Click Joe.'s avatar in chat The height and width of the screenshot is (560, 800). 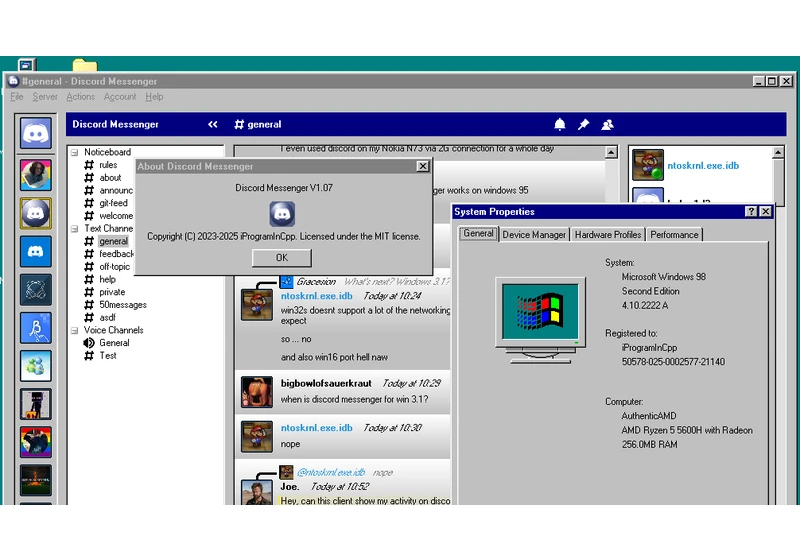pos(257,492)
